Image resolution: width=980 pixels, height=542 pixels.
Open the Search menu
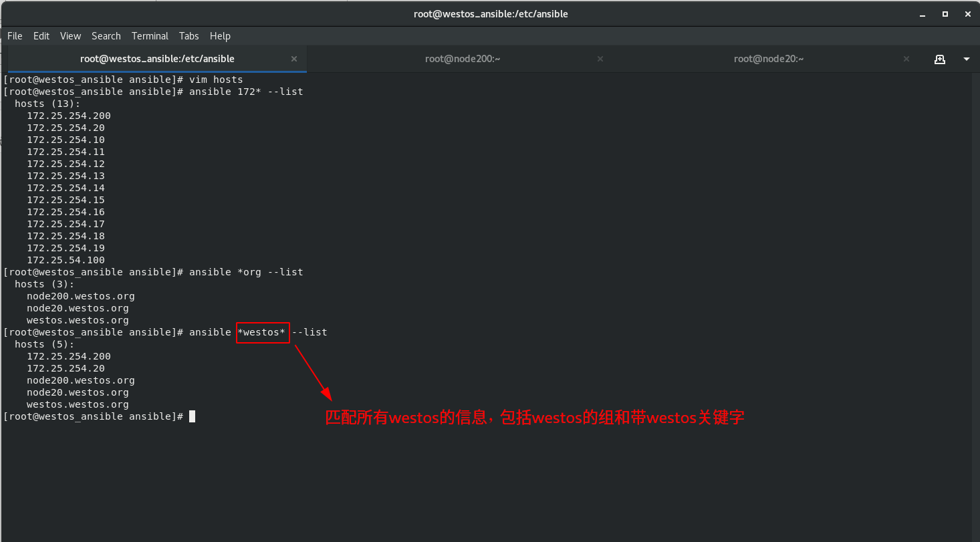click(x=106, y=36)
